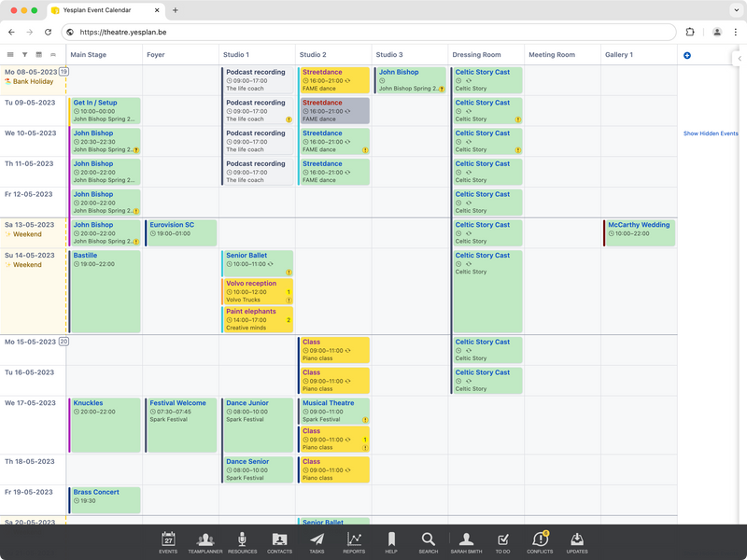The height and width of the screenshot is (560, 747).
Task: Click the browser address bar
Action: click(x=373, y=32)
